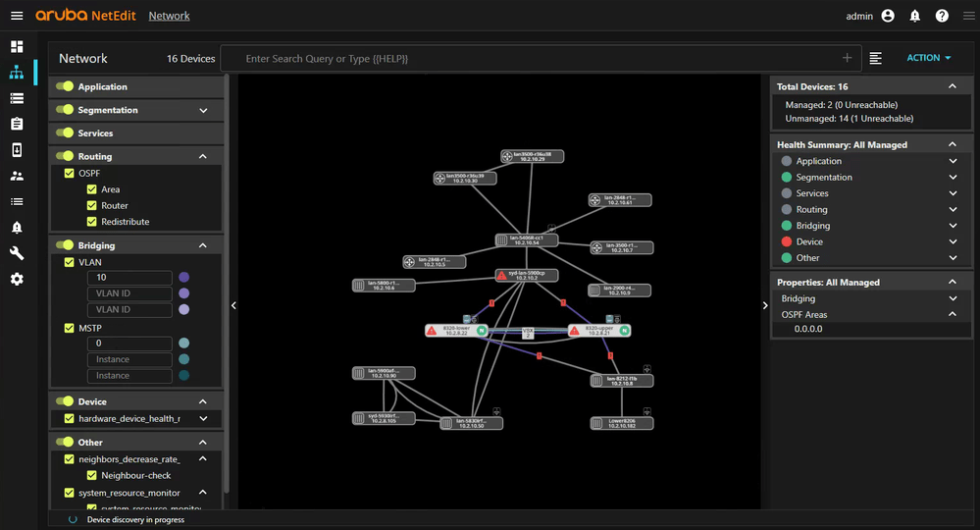The image size is (980, 530).
Task: Click the network topology sidebar icon
Action: click(17, 73)
